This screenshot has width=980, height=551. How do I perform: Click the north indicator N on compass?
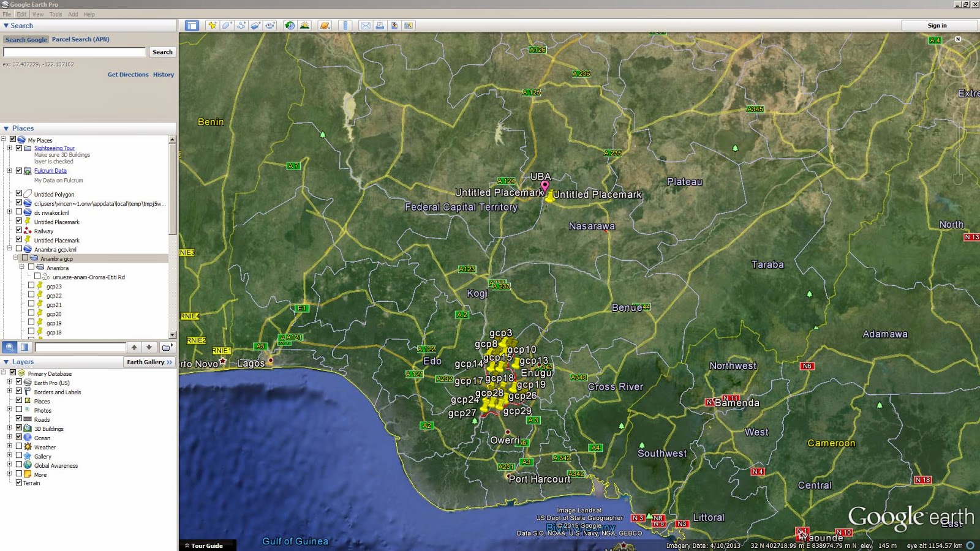(x=958, y=39)
